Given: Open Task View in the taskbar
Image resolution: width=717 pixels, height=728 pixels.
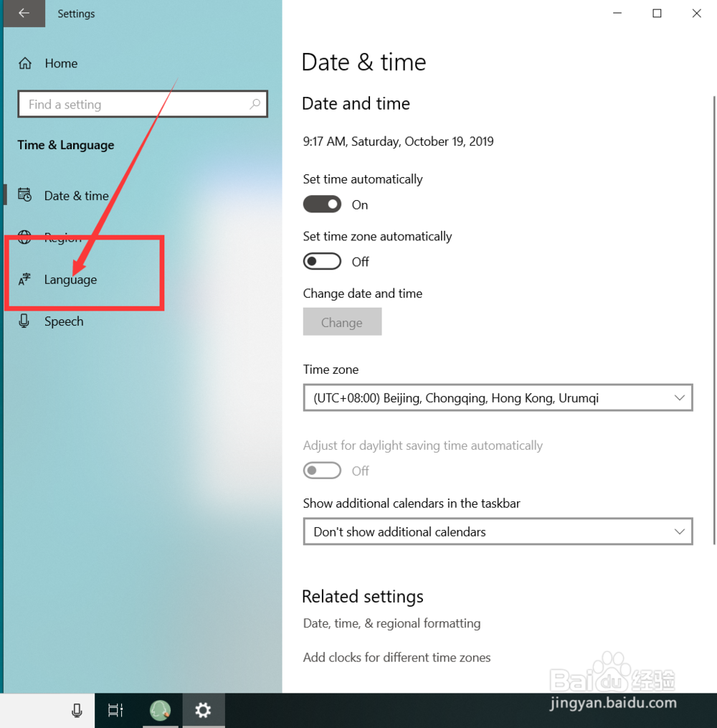Looking at the screenshot, I should (115, 710).
